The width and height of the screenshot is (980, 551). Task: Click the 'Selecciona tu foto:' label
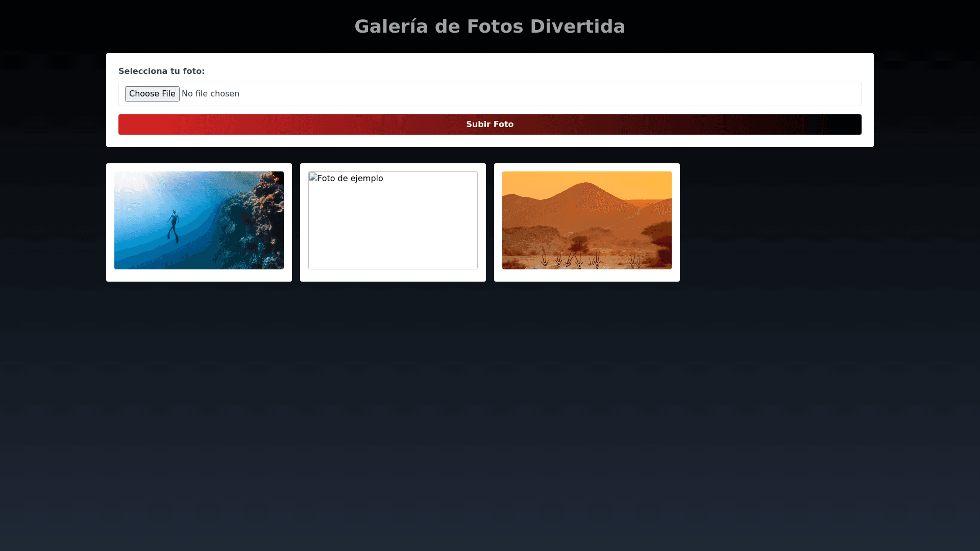161,71
